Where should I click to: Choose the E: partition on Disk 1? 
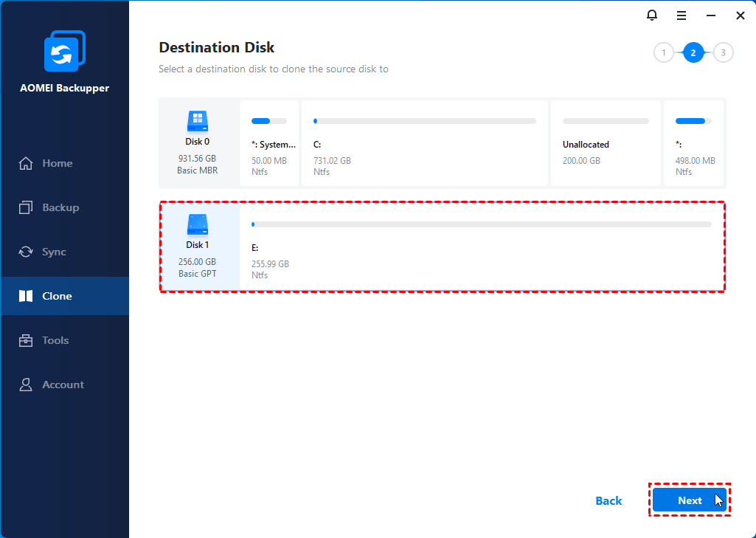tap(481, 248)
